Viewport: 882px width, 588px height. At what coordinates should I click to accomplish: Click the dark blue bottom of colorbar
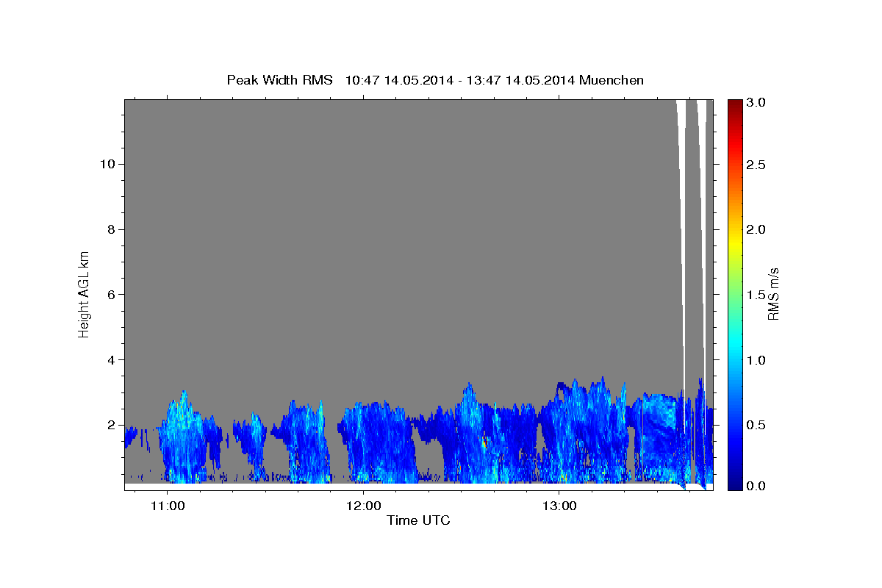tap(734, 484)
